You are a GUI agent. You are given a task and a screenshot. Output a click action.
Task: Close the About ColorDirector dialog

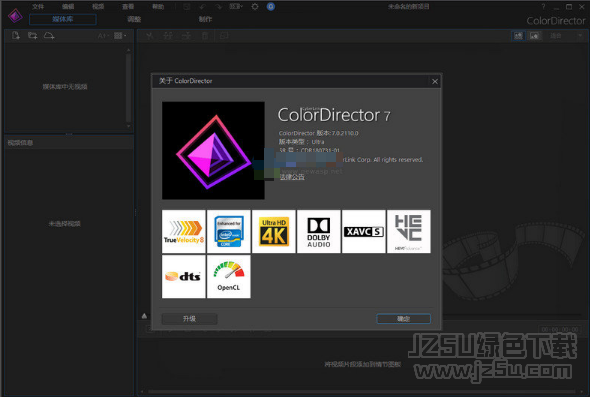point(435,81)
